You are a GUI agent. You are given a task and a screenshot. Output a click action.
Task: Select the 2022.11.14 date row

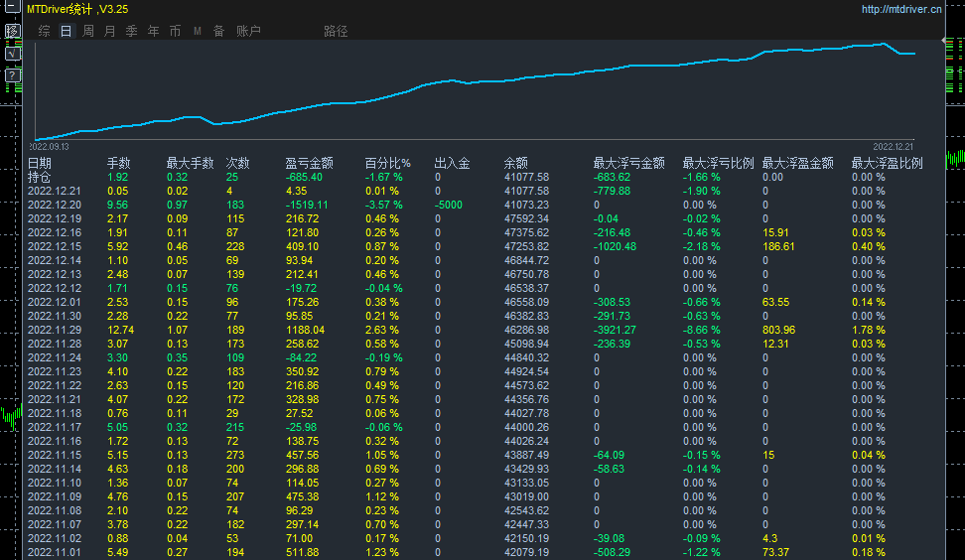[55, 469]
